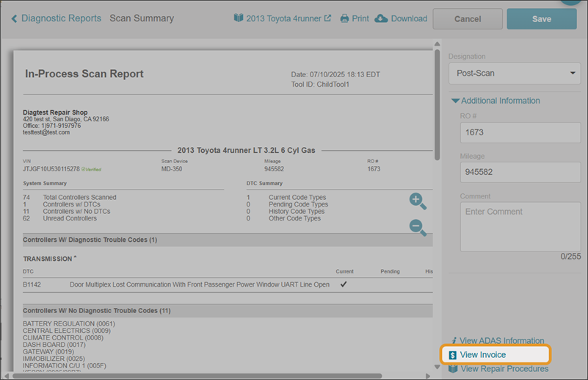Viewport: 588px width, 380px height.
Task: Open the Designation dropdown showing Post-Scan
Action: pos(513,74)
